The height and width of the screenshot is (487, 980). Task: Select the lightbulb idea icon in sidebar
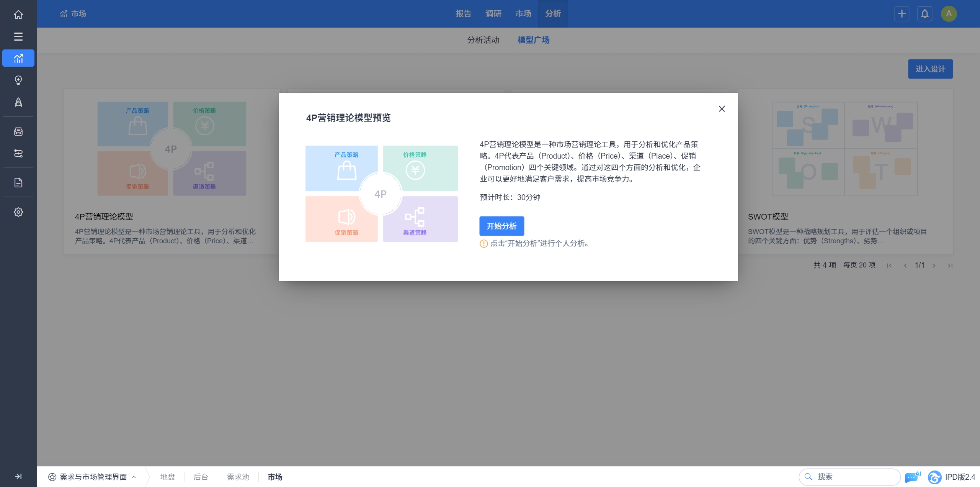(18, 80)
